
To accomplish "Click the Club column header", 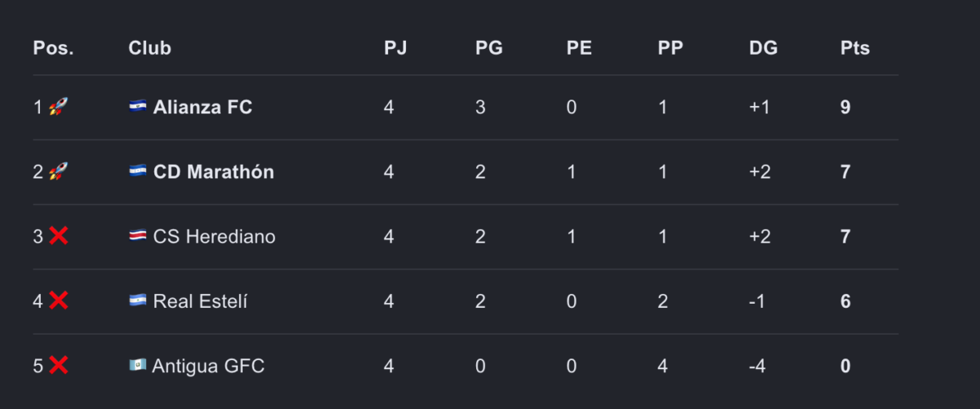I will coord(149,48).
